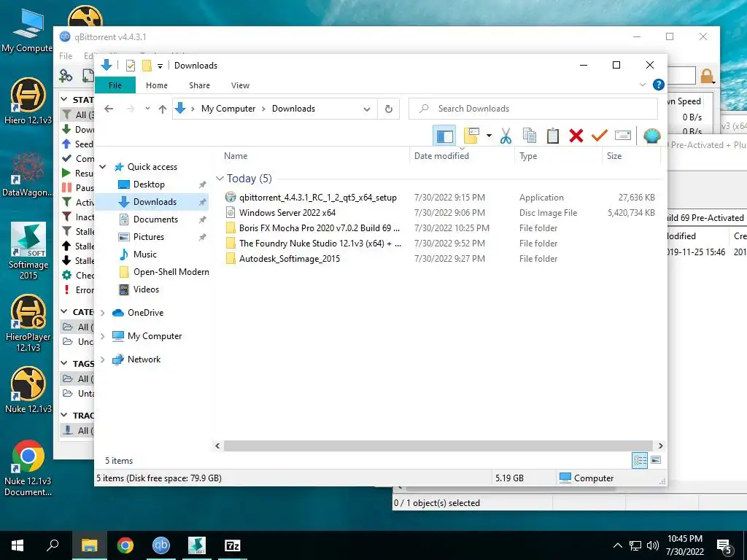
Task: Refresh the Downloads folder
Action: point(389,109)
